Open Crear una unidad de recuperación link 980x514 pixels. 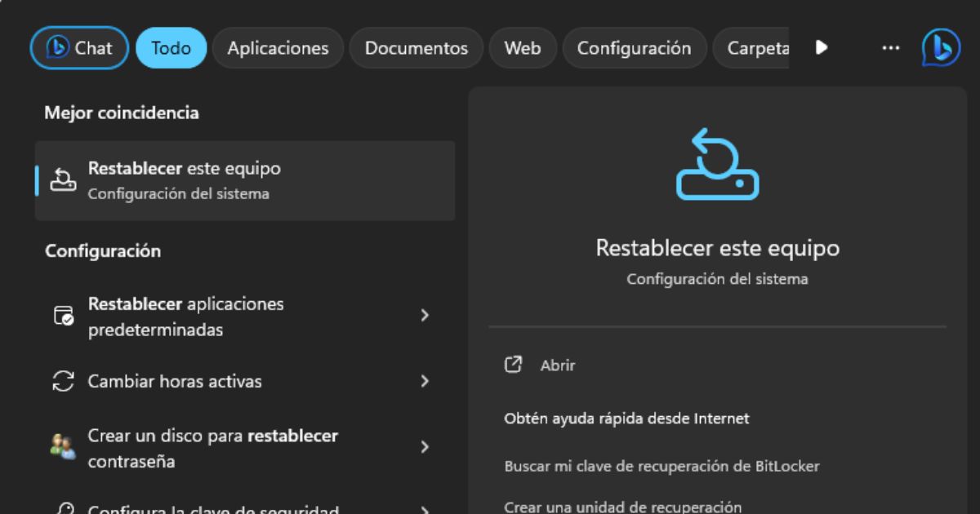[x=623, y=507]
